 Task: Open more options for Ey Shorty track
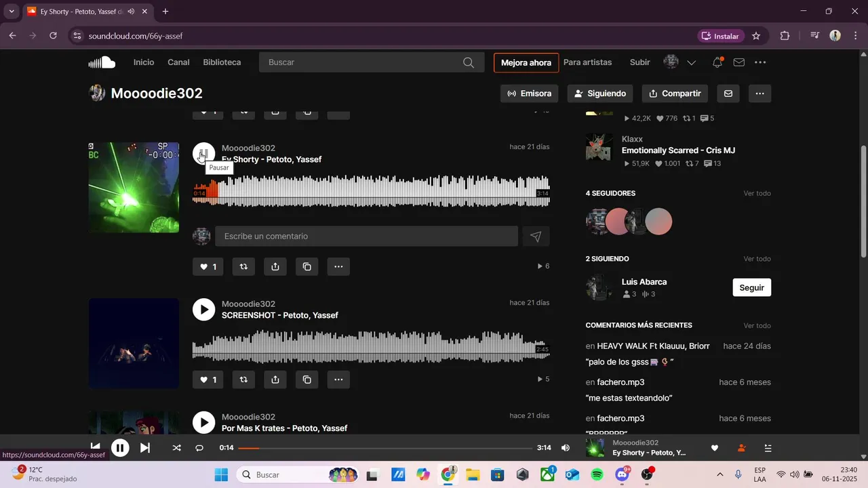pos(338,266)
